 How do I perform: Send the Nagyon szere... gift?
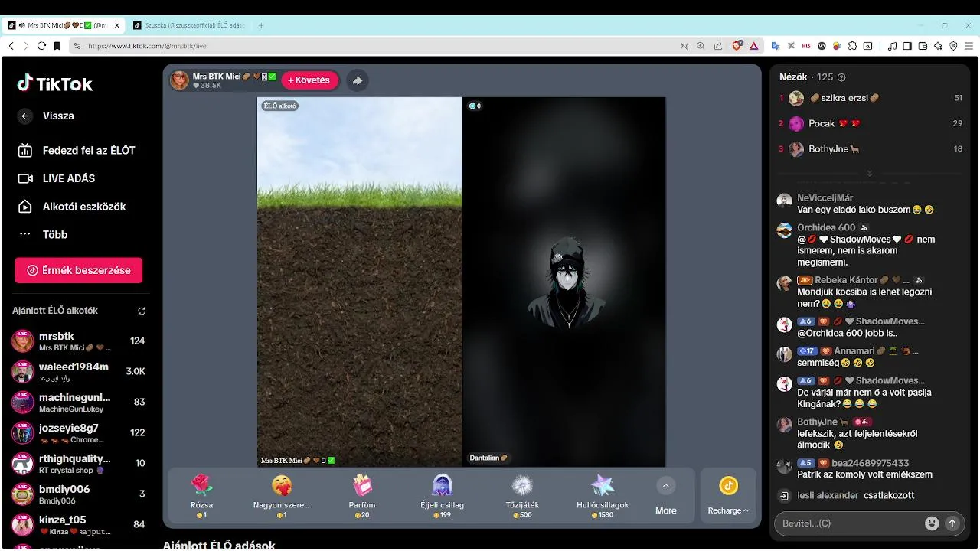point(282,496)
